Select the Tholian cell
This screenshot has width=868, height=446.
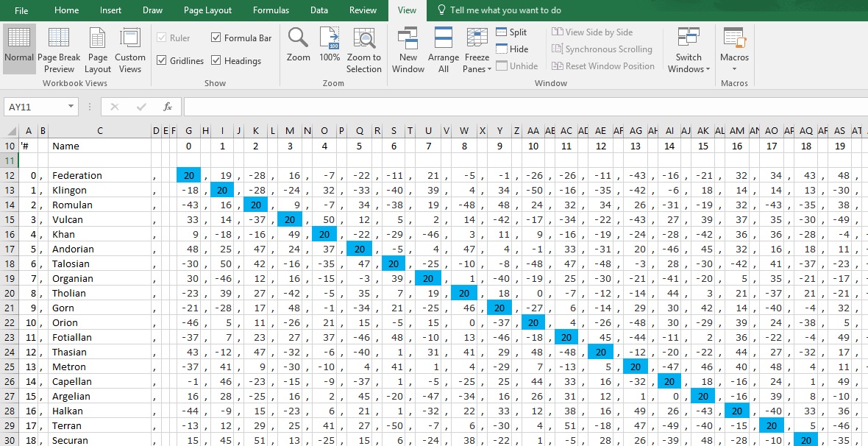tap(99, 294)
